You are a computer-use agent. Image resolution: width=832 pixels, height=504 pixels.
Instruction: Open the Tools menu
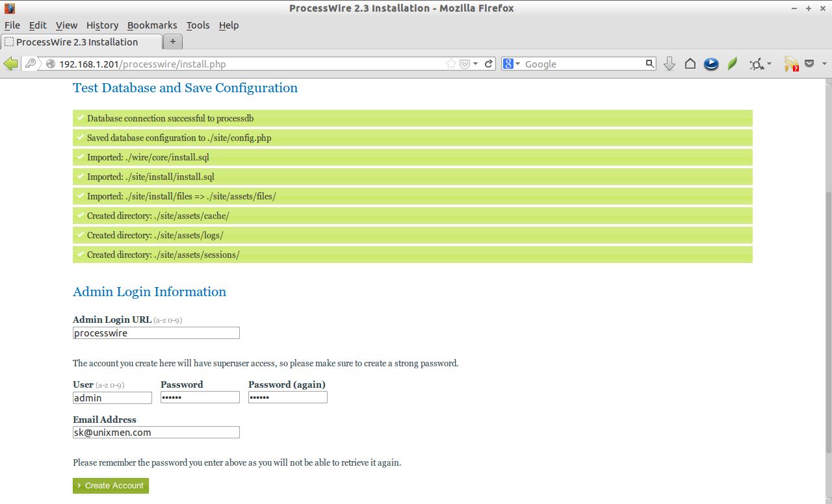pos(198,25)
